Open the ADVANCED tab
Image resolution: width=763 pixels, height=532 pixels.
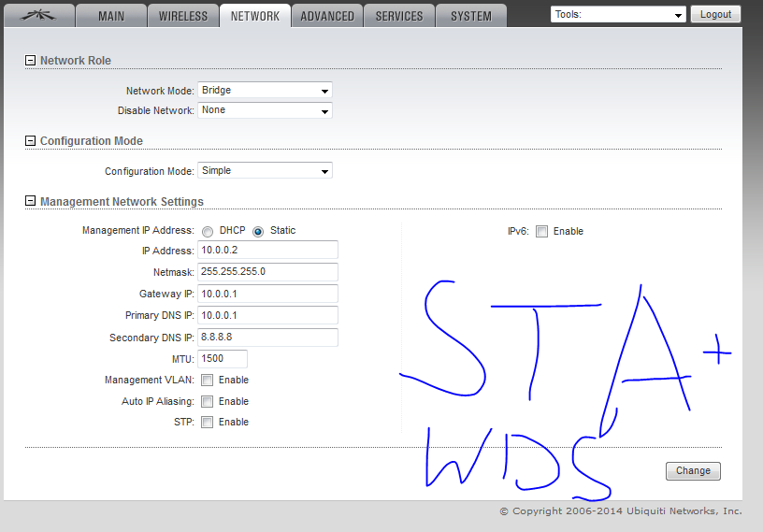click(327, 16)
